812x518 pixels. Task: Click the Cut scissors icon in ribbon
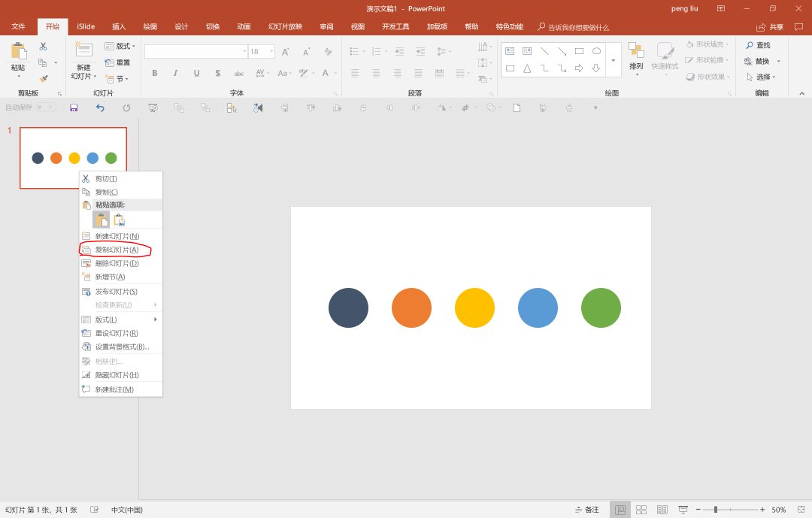tap(43, 47)
